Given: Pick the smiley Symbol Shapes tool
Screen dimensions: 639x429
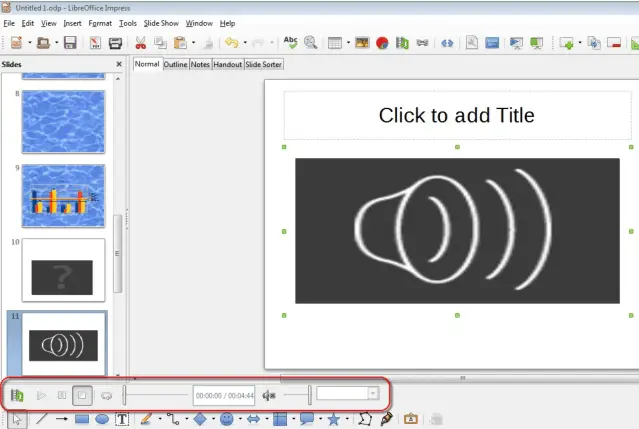Looking at the screenshot, I should pyautogui.click(x=227, y=419).
